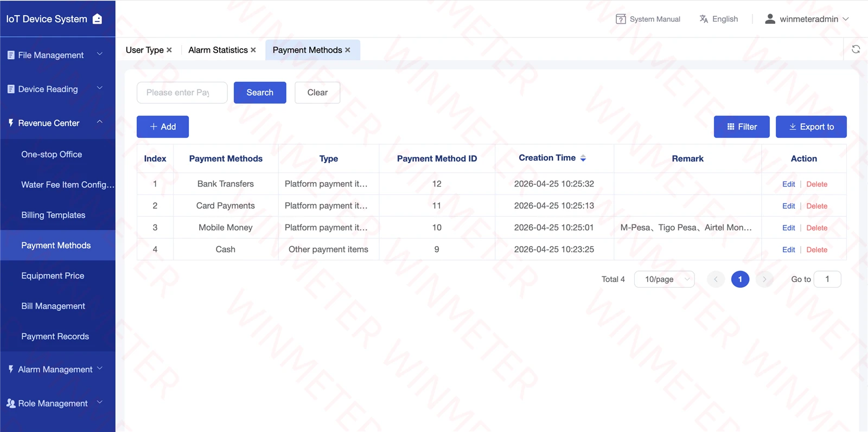
Task: Collapse the Revenue Center menu
Action: tap(58, 123)
